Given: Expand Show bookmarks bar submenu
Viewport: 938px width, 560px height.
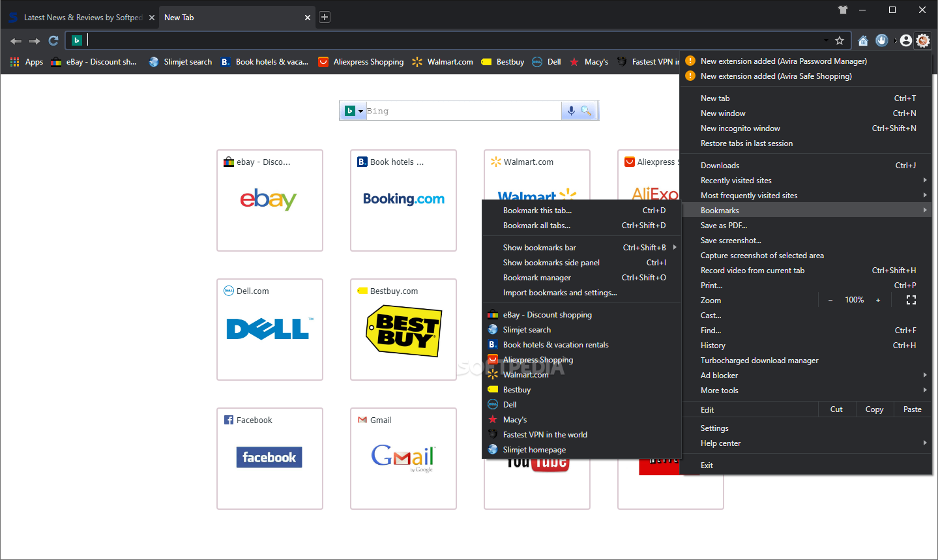Looking at the screenshot, I should [581, 248].
